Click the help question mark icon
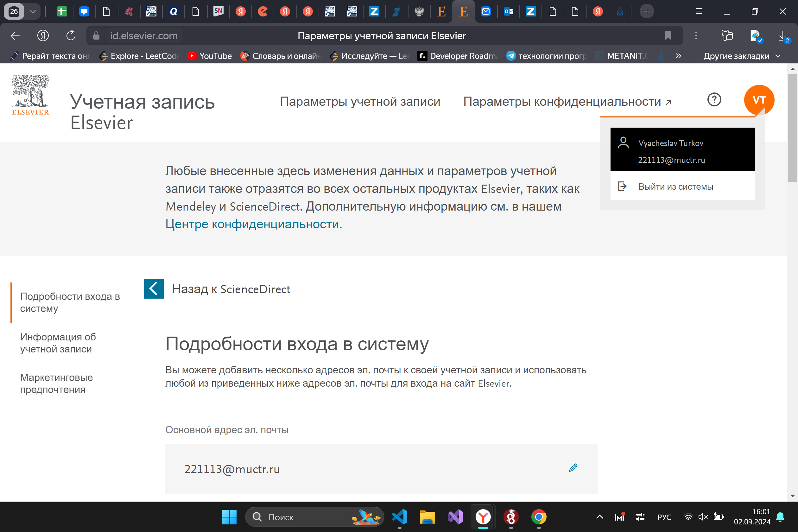This screenshot has height=532, width=798. (714, 100)
